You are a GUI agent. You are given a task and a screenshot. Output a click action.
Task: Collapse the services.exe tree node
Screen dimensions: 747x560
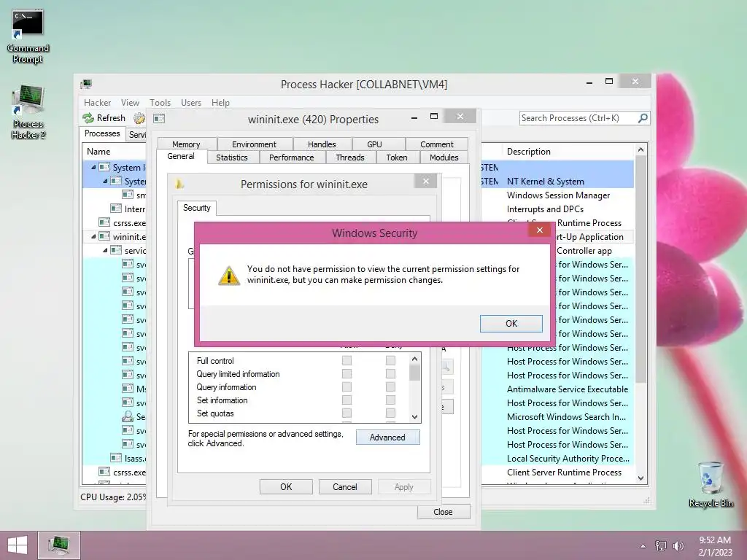(x=105, y=250)
